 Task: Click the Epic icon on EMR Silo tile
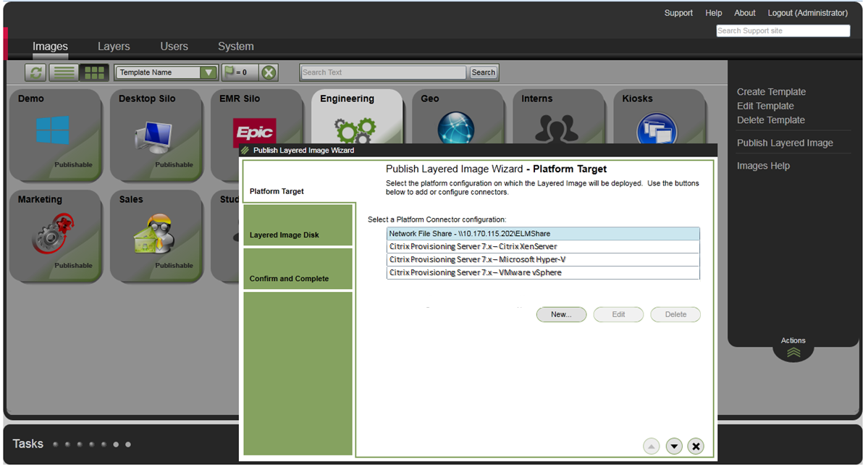(255, 133)
